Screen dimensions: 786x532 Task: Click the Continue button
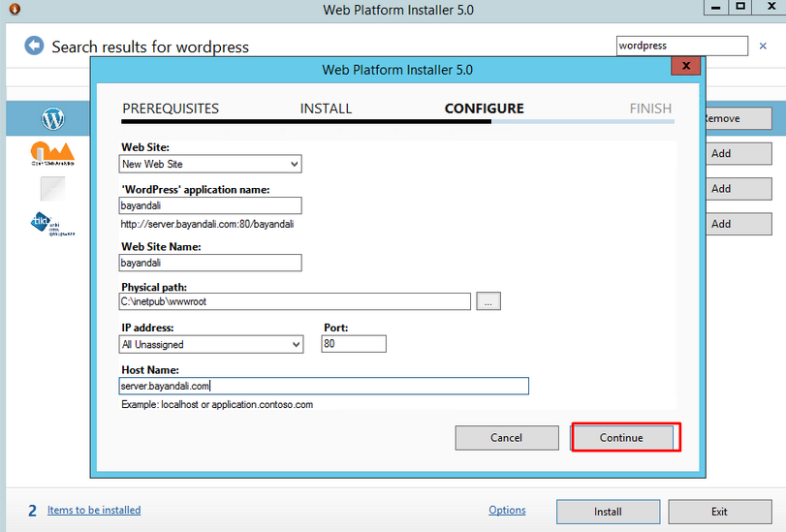622,438
